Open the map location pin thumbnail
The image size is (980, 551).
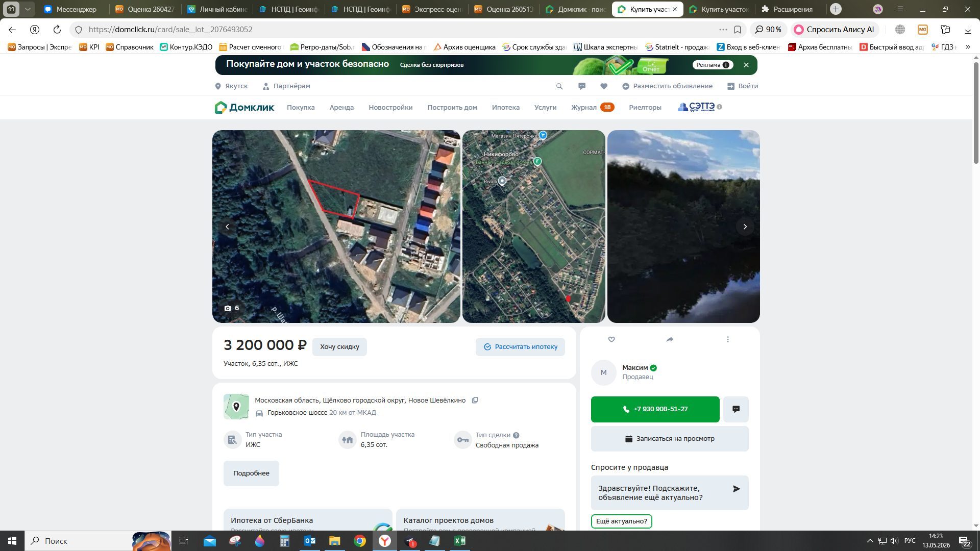(x=236, y=407)
